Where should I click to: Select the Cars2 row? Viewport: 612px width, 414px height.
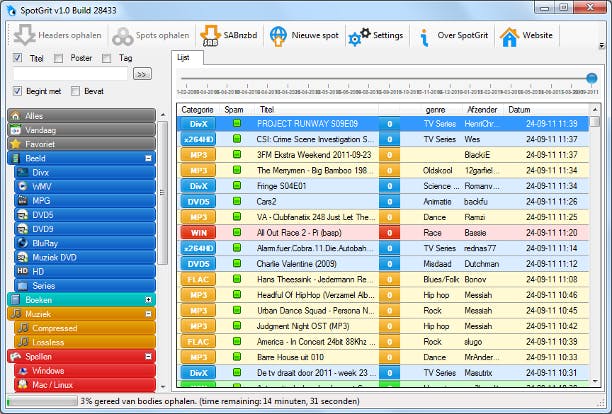pos(383,202)
